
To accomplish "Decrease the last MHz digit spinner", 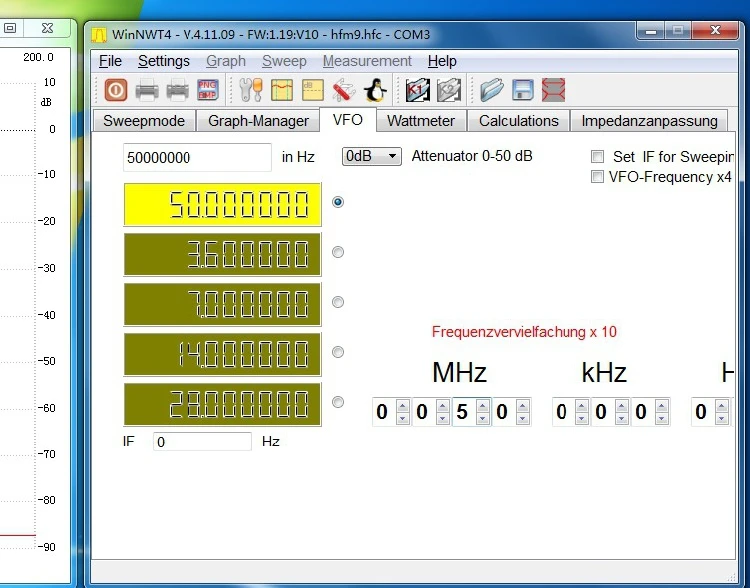I will (523, 418).
